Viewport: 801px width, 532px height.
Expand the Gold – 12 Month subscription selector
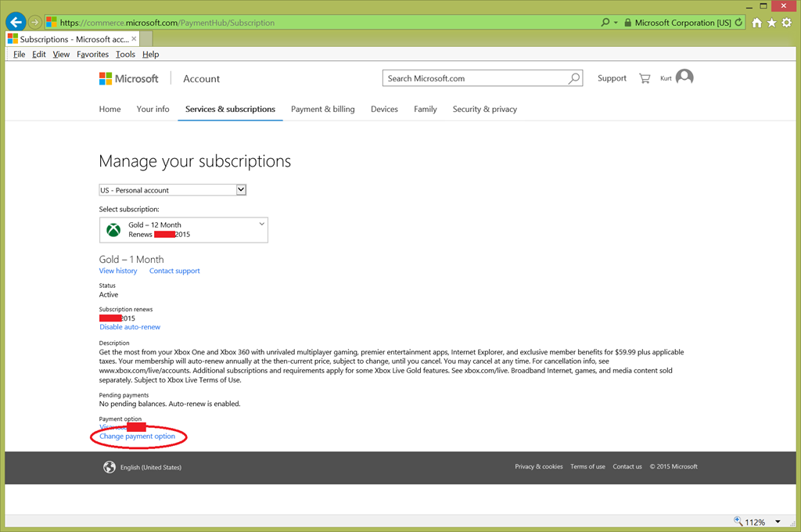(x=261, y=225)
